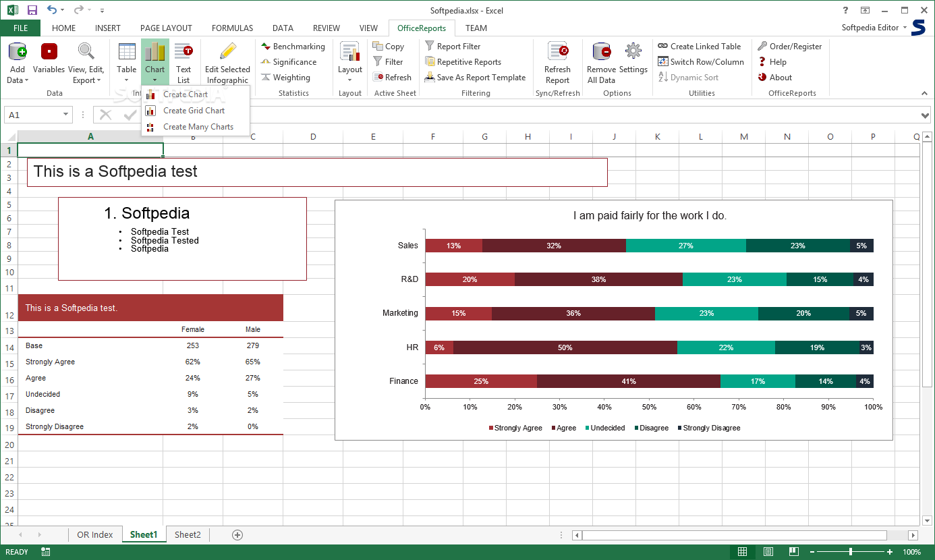The height and width of the screenshot is (560, 935).
Task: Open Significance testing
Action: (289, 62)
